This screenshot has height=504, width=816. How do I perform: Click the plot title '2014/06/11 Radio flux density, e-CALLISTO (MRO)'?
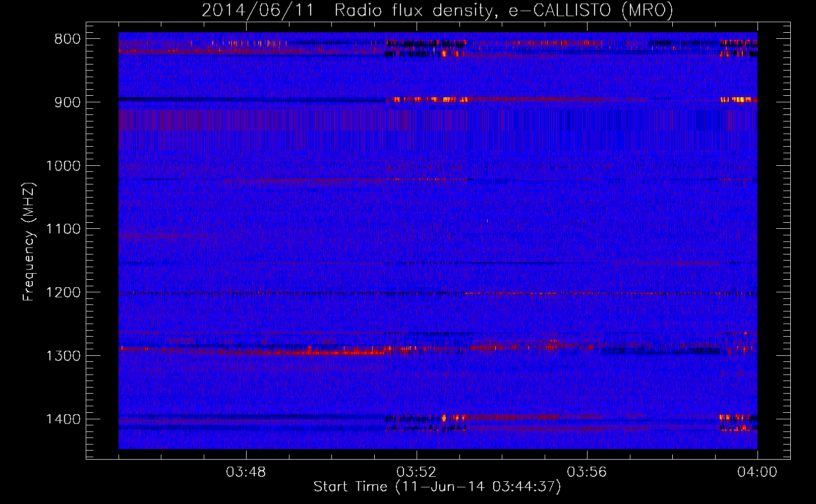click(437, 10)
